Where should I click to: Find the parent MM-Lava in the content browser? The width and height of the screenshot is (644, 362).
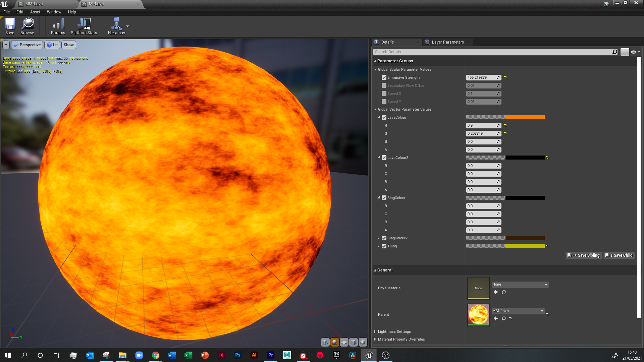point(503,318)
